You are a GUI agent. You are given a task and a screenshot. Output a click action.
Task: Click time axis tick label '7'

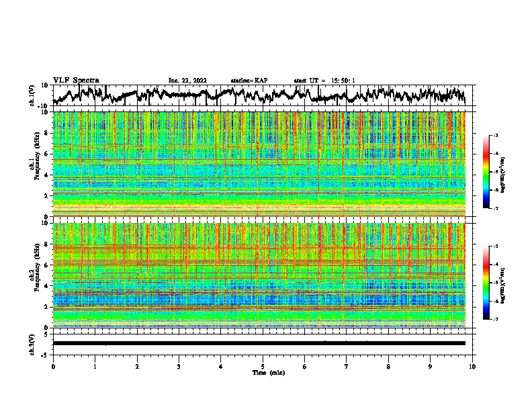click(347, 367)
